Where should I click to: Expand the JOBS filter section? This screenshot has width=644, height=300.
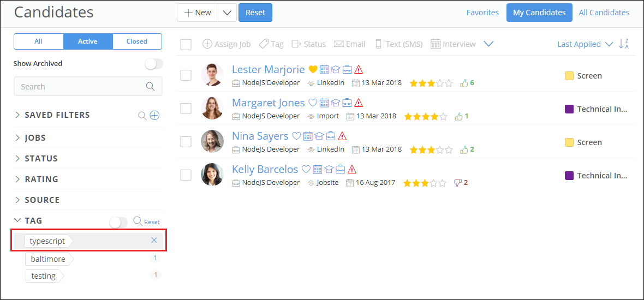tap(35, 138)
